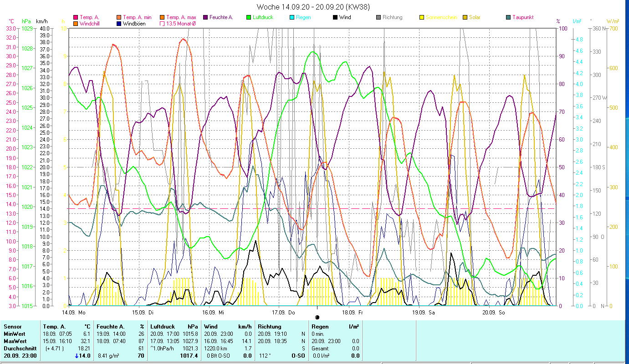Click the 'MaxWert' row label

pyautogui.click(x=15, y=341)
